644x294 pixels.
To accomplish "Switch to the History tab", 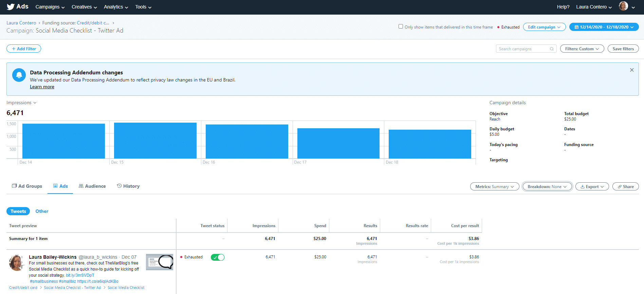I will (128, 186).
